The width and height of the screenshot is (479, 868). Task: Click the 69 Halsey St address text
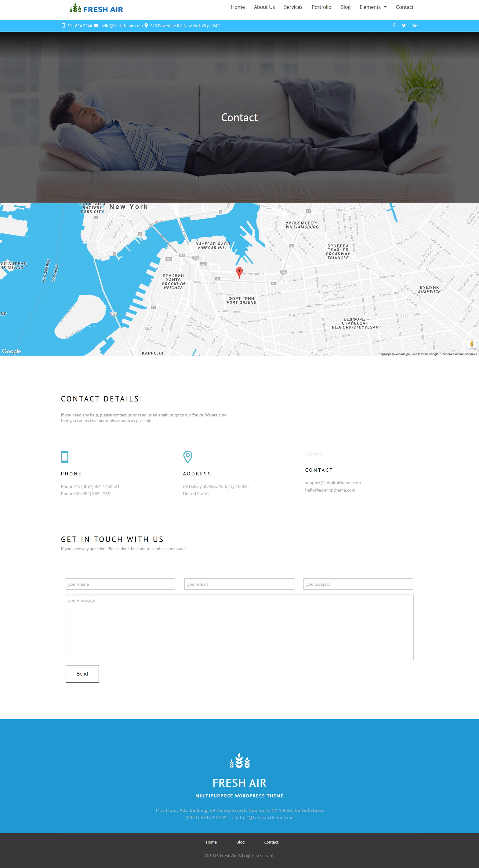[216, 490]
